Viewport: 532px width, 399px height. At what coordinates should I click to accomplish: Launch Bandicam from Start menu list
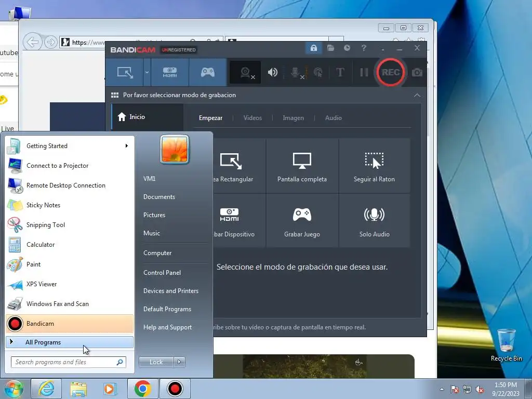[70, 324]
